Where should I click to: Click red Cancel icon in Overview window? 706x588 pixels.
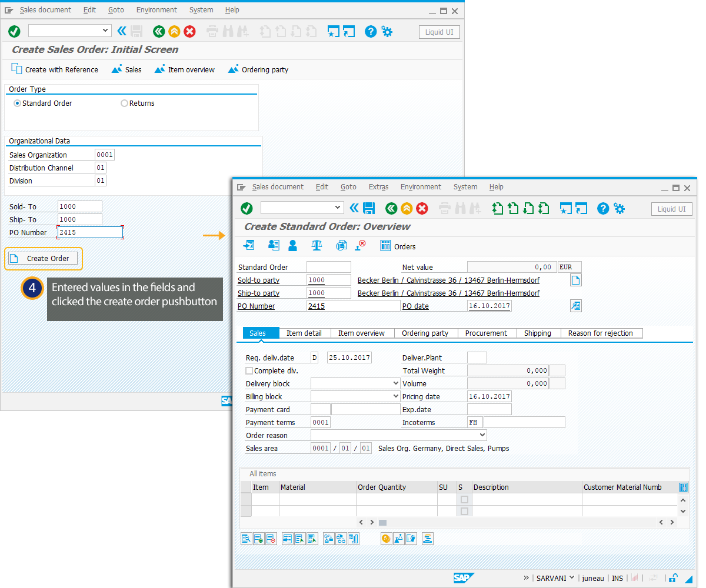(422, 208)
